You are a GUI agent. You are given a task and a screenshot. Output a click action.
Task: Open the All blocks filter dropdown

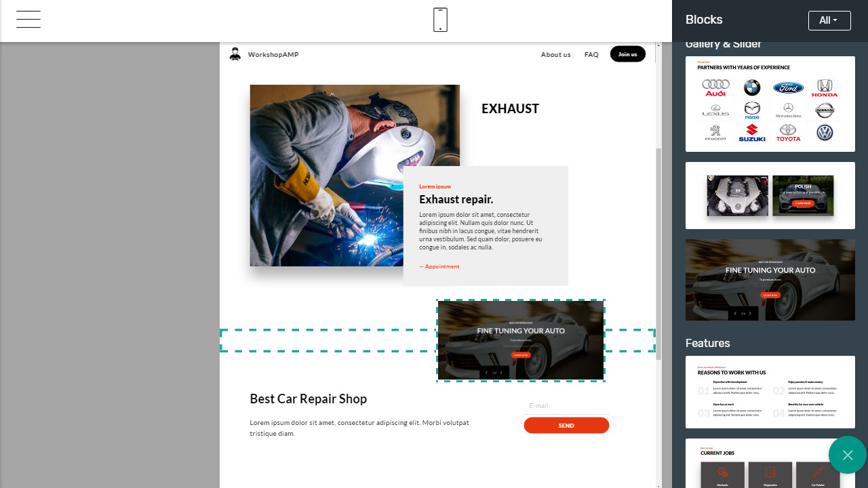(x=829, y=20)
